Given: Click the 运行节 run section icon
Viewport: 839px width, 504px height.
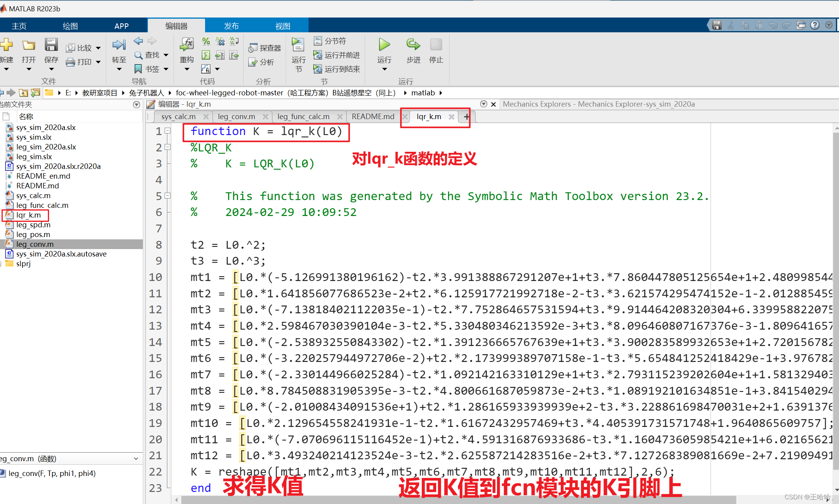Looking at the screenshot, I should click(x=298, y=45).
